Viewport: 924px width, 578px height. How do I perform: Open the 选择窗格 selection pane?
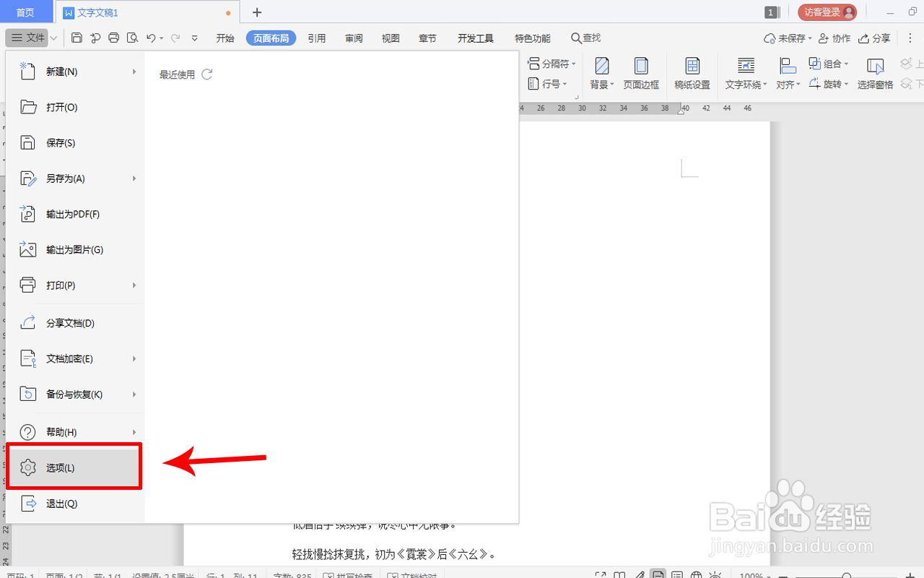point(876,74)
